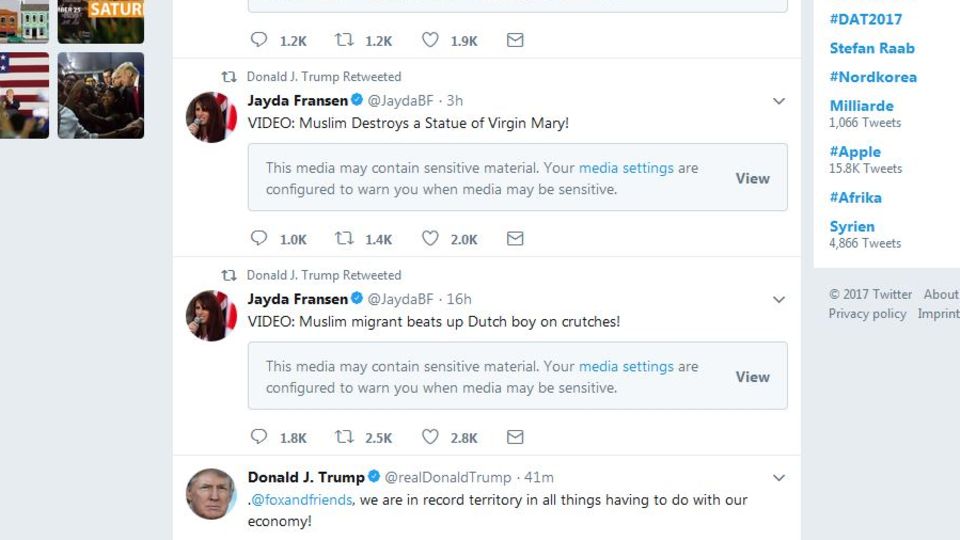
Task: Reply to the Virgin Mary statue tweet
Action: (x=259, y=239)
